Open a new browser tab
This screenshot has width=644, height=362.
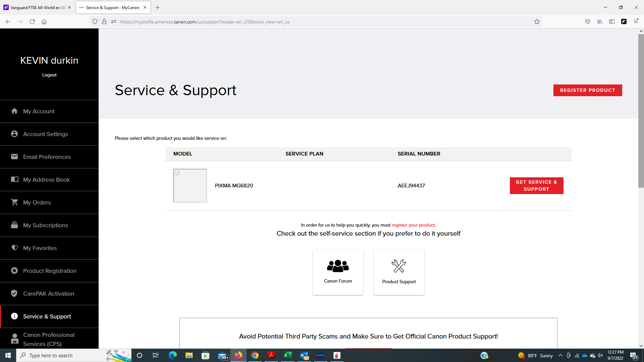pos(158,7)
